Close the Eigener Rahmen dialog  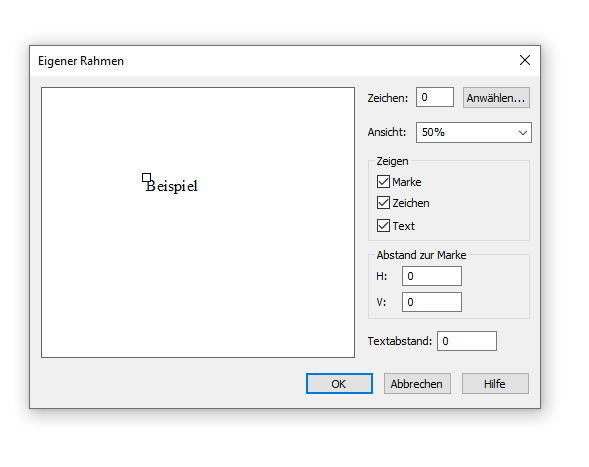click(524, 60)
